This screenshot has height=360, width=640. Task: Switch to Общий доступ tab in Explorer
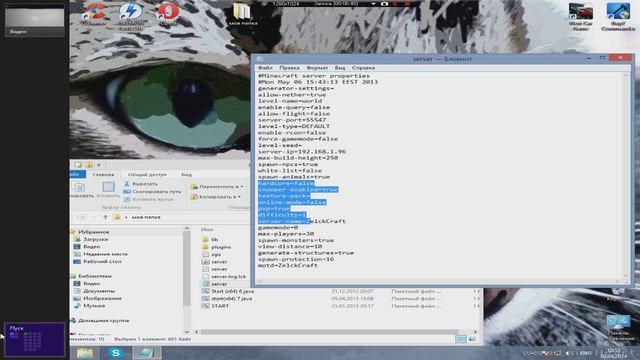[x=147, y=174]
